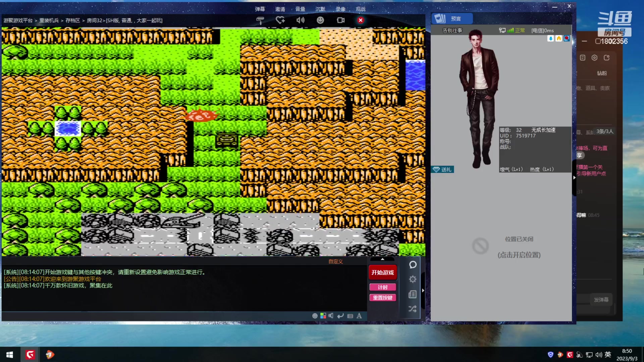
Task: Click the player avatar figure
Action: (480, 99)
